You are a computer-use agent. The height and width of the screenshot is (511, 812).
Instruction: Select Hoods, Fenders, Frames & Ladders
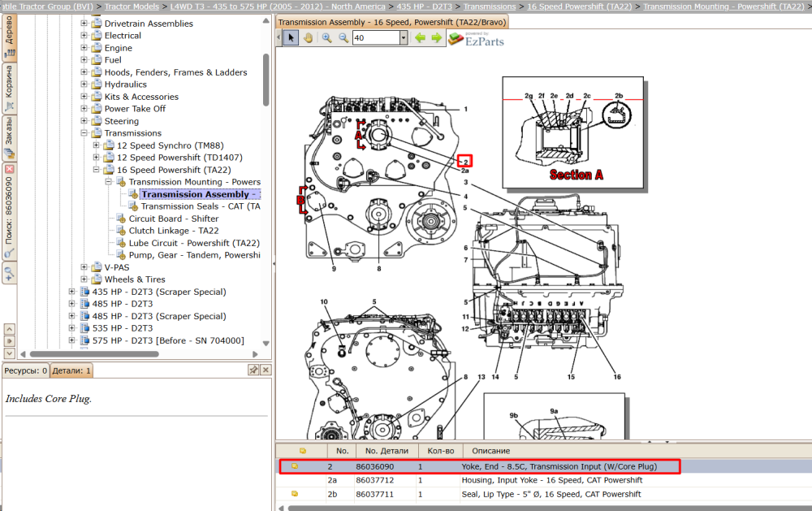click(x=175, y=72)
